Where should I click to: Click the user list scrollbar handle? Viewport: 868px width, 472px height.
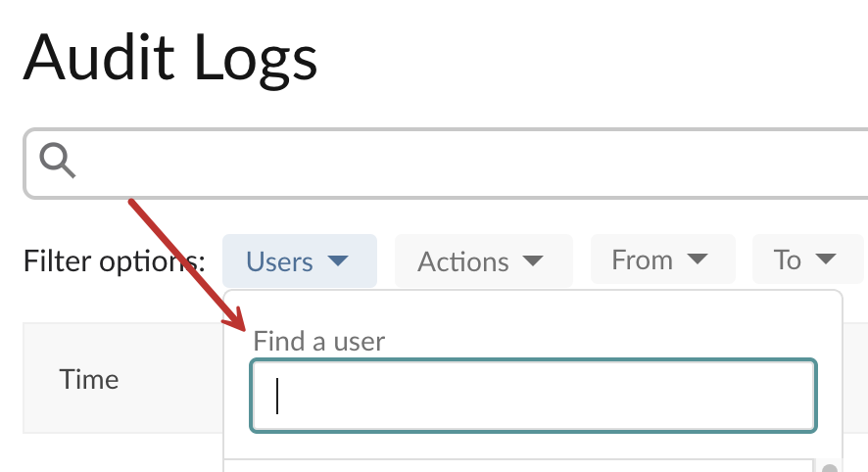point(830,468)
